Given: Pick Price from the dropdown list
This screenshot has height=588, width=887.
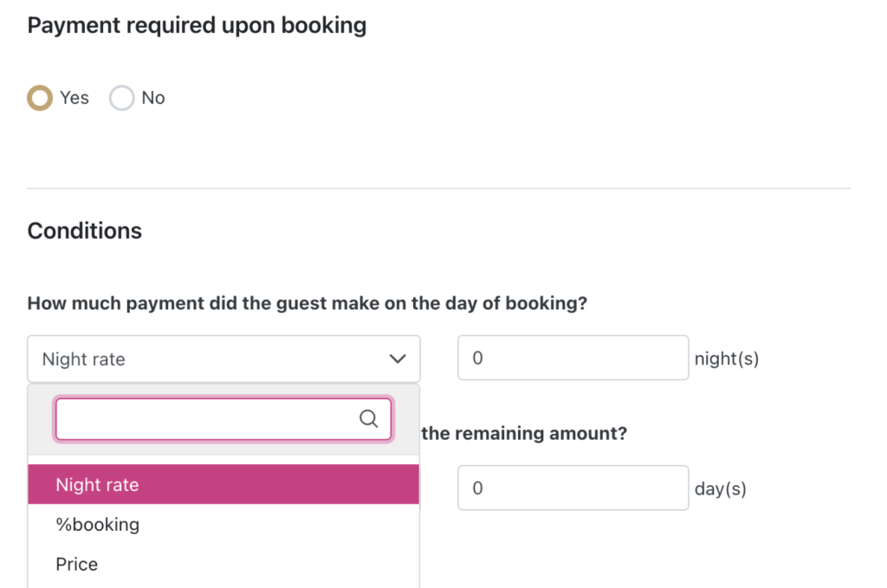Looking at the screenshot, I should pyautogui.click(x=77, y=565).
